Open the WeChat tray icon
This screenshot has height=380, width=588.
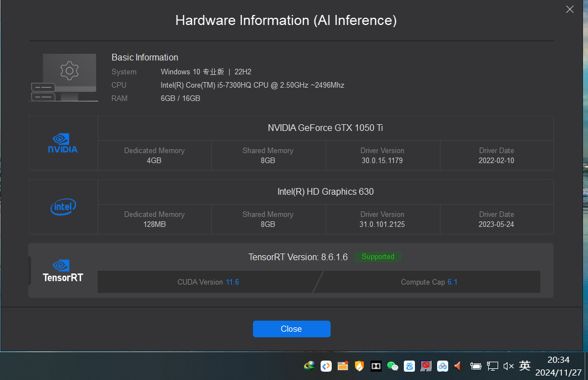[x=393, y=366]
